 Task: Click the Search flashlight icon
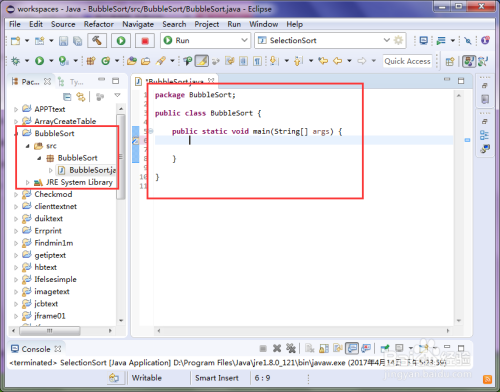160,61
